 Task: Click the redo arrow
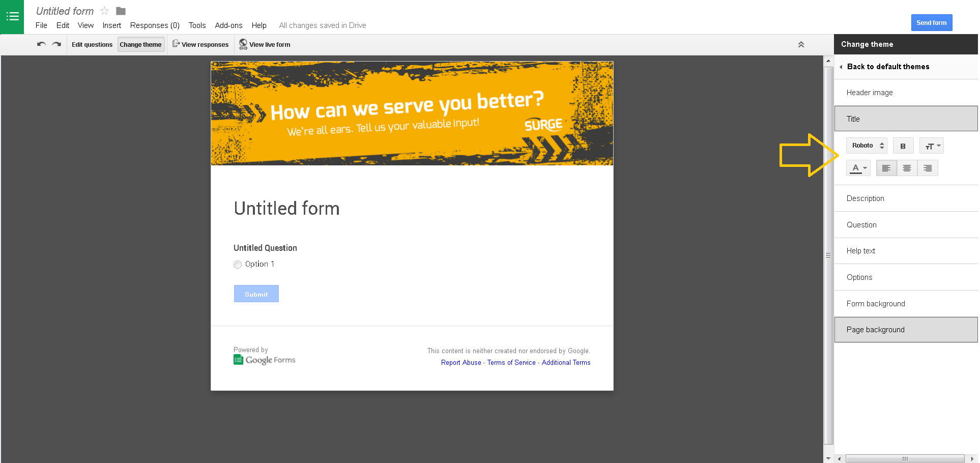tap(56, 44)
